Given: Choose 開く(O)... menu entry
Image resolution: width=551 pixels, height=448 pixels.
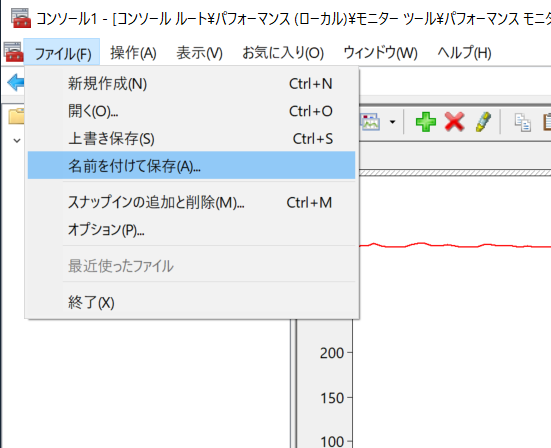Looking at the screenshot, I should click(192, 111).
